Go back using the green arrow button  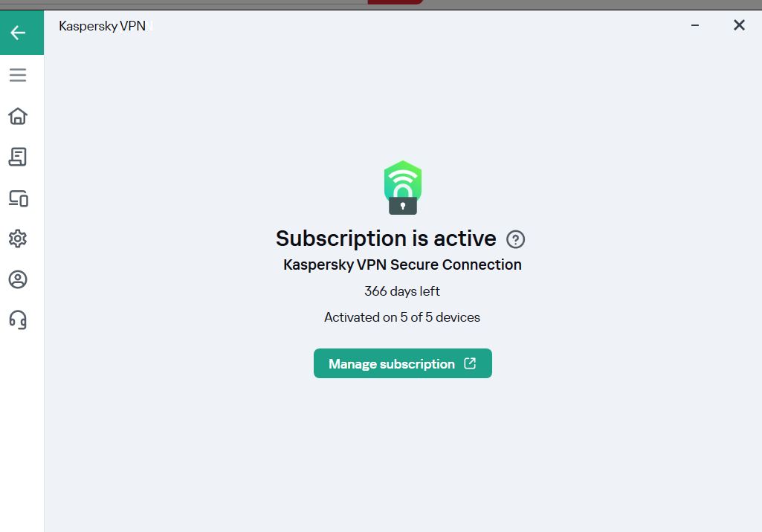[22, 33]
